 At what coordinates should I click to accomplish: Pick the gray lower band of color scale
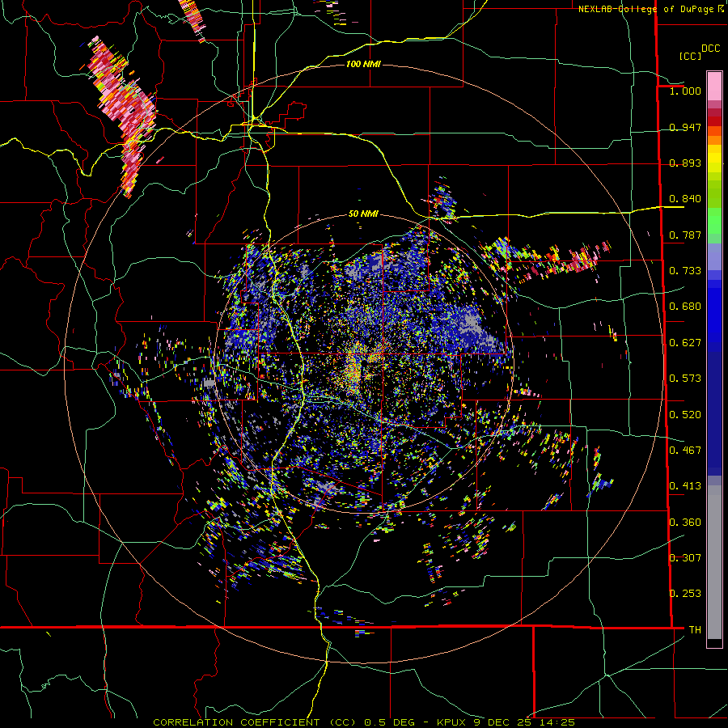point(714,562)
